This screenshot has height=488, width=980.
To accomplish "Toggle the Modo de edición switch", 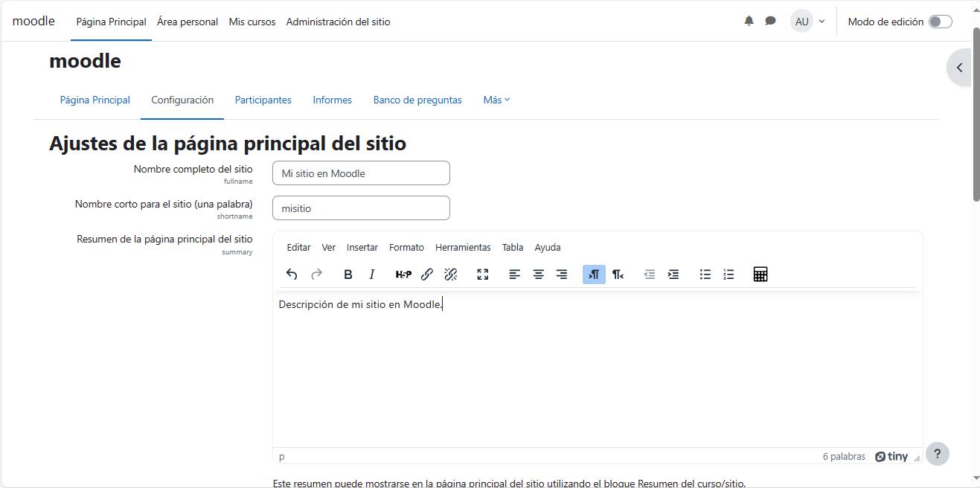I will pyautogui.click(x=940, y=22).
